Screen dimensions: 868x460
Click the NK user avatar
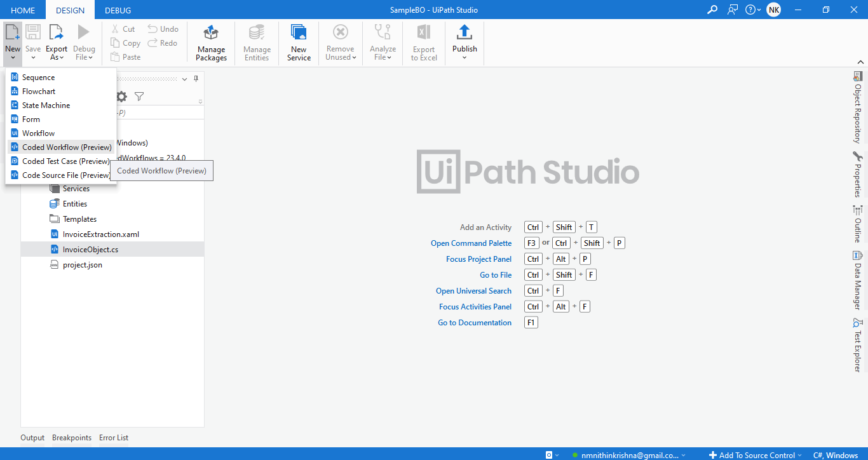(x=773, y=10)
